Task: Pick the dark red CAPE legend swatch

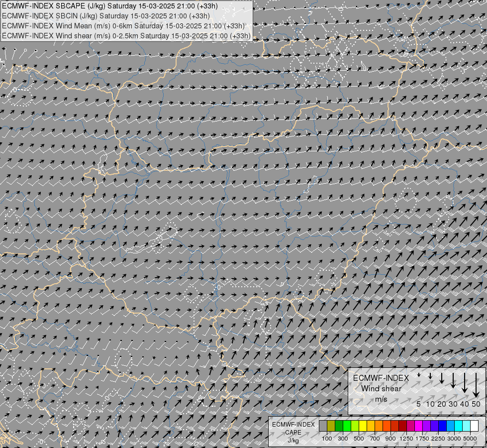Action: [403, 426]
